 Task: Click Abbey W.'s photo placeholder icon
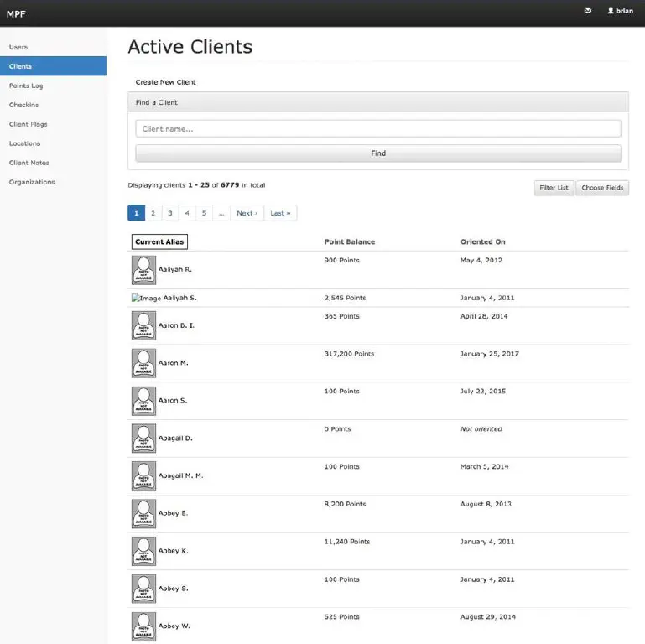(x=143, y=626)
